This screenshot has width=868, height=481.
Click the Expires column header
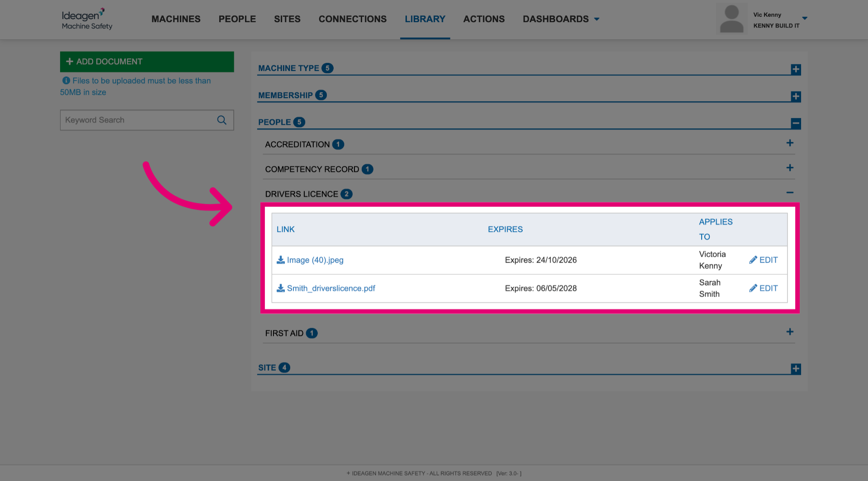click(x=505, y=229)
